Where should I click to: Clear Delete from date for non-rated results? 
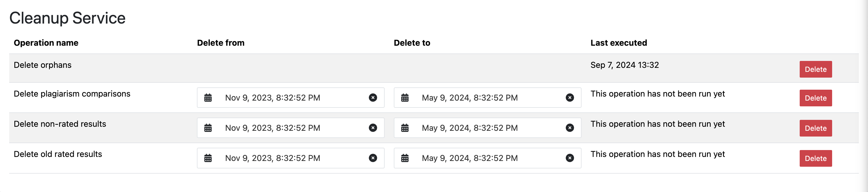click(x=373, y=128)
